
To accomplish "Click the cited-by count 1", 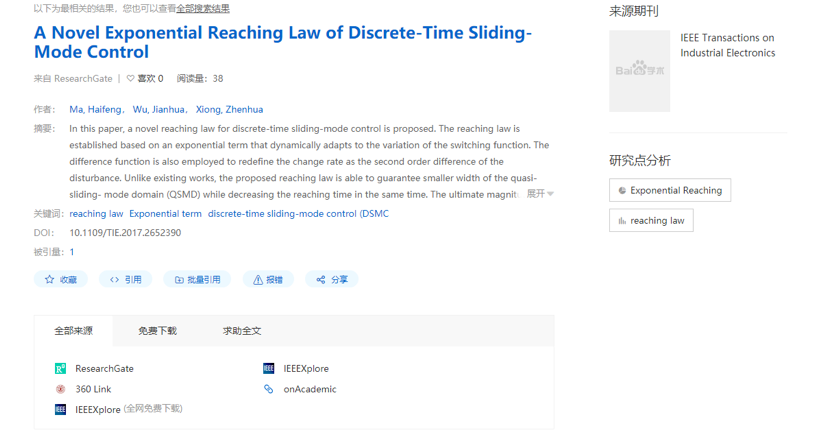I will coord(72,252).
